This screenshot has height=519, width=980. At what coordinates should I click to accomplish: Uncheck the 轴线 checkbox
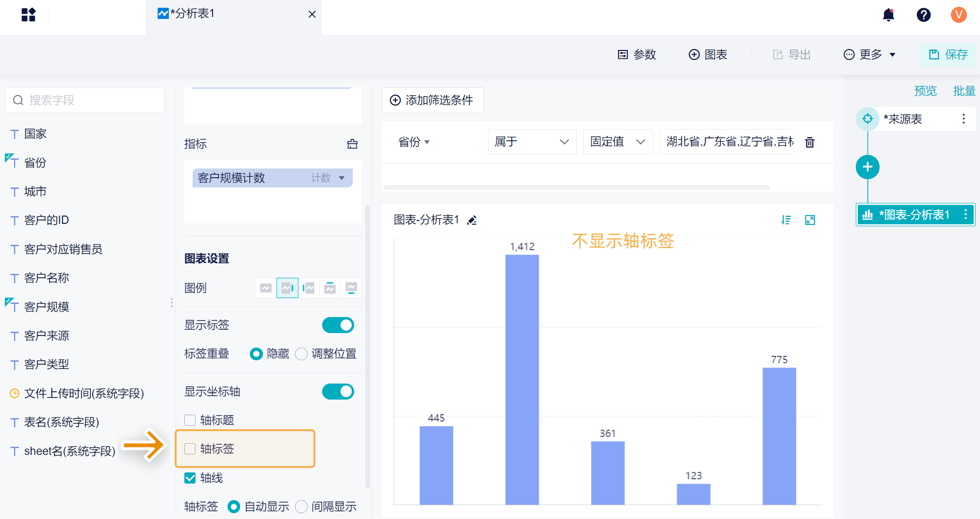(190, 478)
